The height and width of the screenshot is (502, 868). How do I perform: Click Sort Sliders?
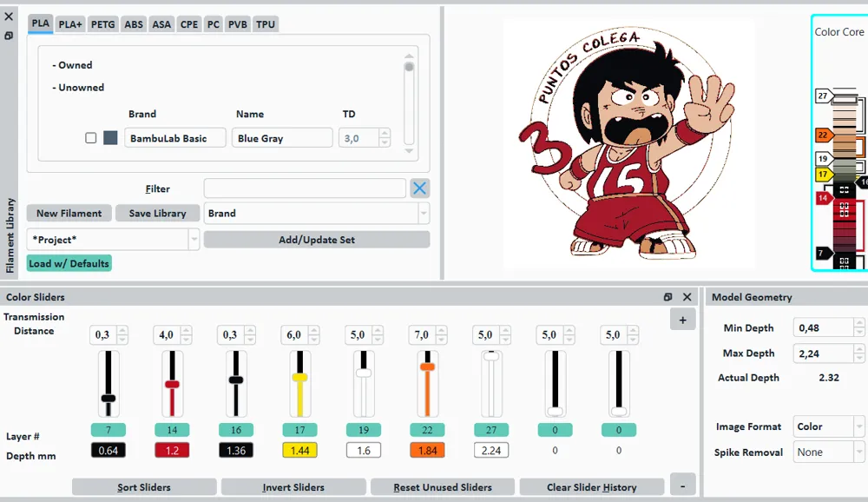144,487
